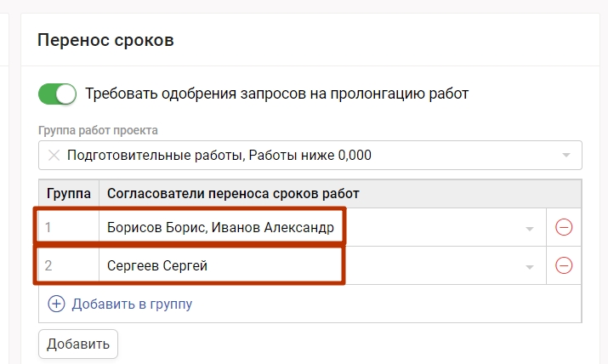Select the 'Борисов Борис, Иванов Александр' approvers field
This screenshot has width=608, height=364.
coord(225,227)
